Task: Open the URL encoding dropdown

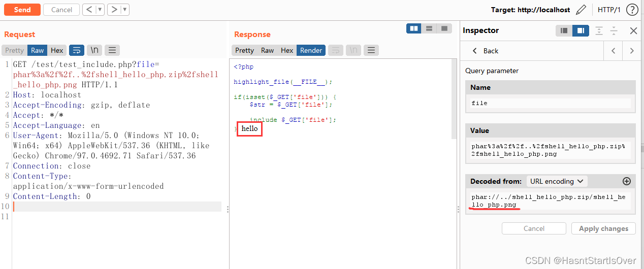Action: point(557,181)
